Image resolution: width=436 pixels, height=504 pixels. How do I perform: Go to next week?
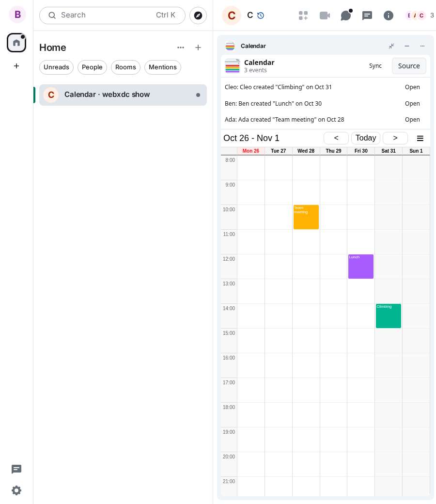[395, 138]
